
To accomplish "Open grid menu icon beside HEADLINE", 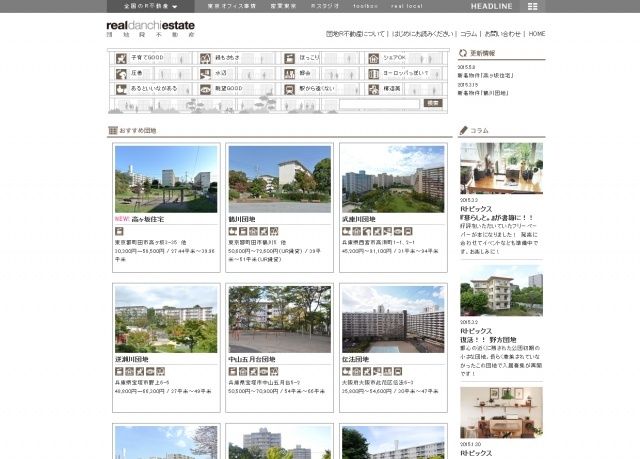I will pos(533,6).
